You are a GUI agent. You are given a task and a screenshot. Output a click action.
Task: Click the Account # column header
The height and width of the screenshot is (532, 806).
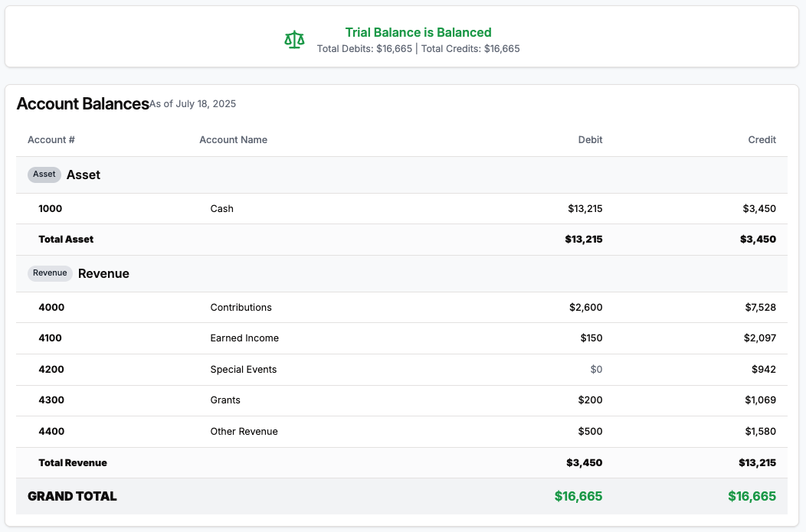tap(51, 140)
